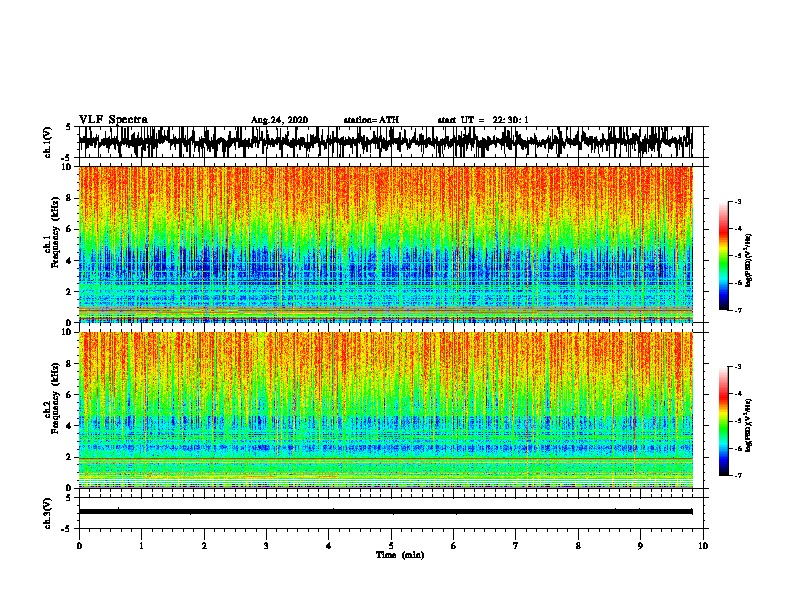This screenshot has width=792, height=612.
Task: Click time axis tick label 3
Action: pyautogui.click(x=266, y=546)
